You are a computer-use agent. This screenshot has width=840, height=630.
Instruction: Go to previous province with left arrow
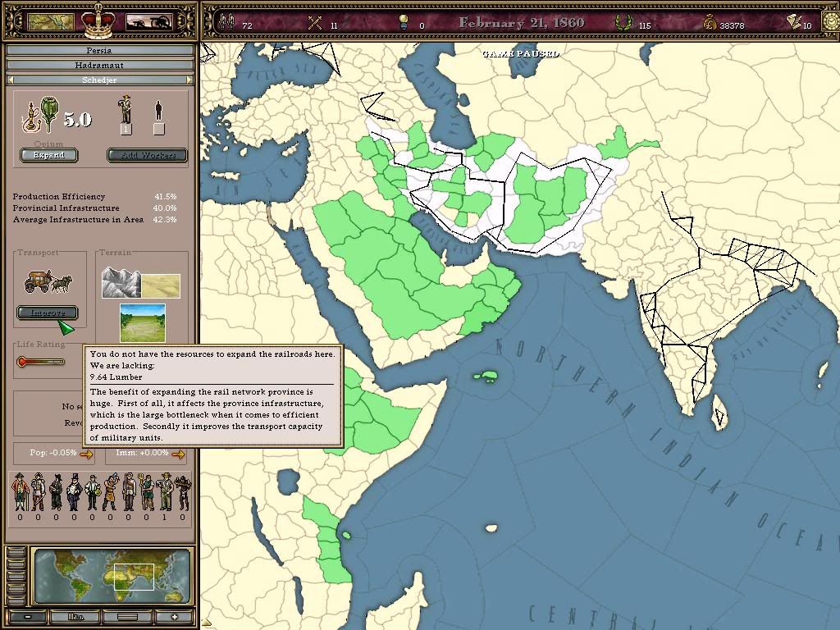pyautogui.click(x=10, y=80)
